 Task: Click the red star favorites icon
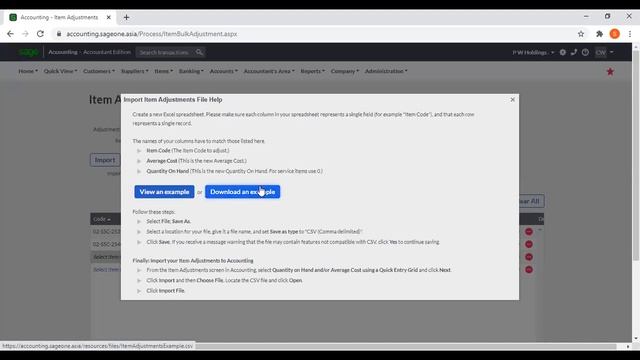point(610,72)
